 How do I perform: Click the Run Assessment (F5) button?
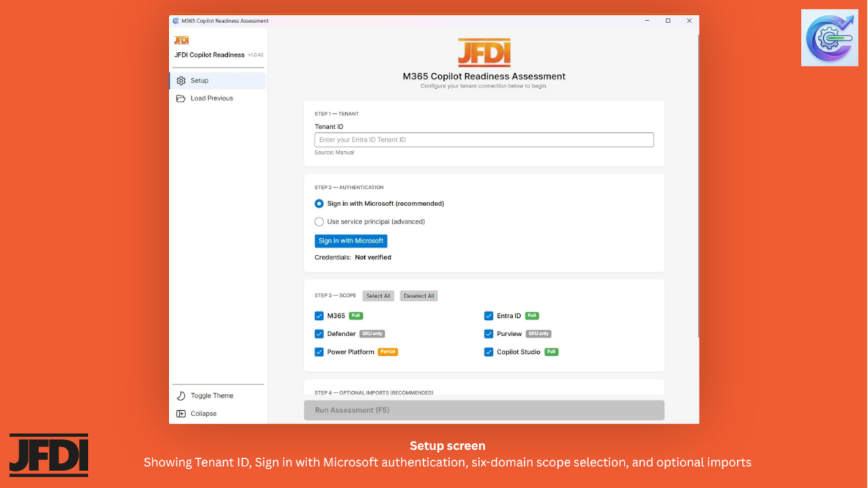coord(484,410)
